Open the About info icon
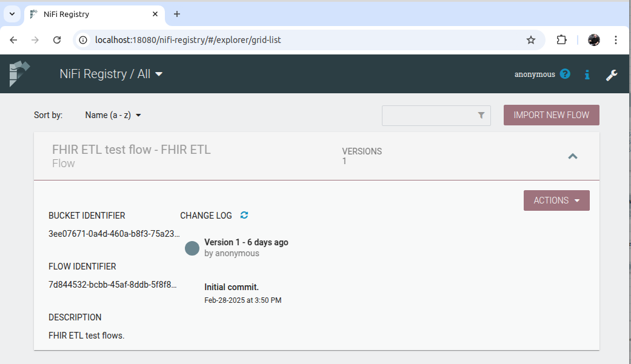631x364 pixels. pyautogui.click(x=587, y=74)
